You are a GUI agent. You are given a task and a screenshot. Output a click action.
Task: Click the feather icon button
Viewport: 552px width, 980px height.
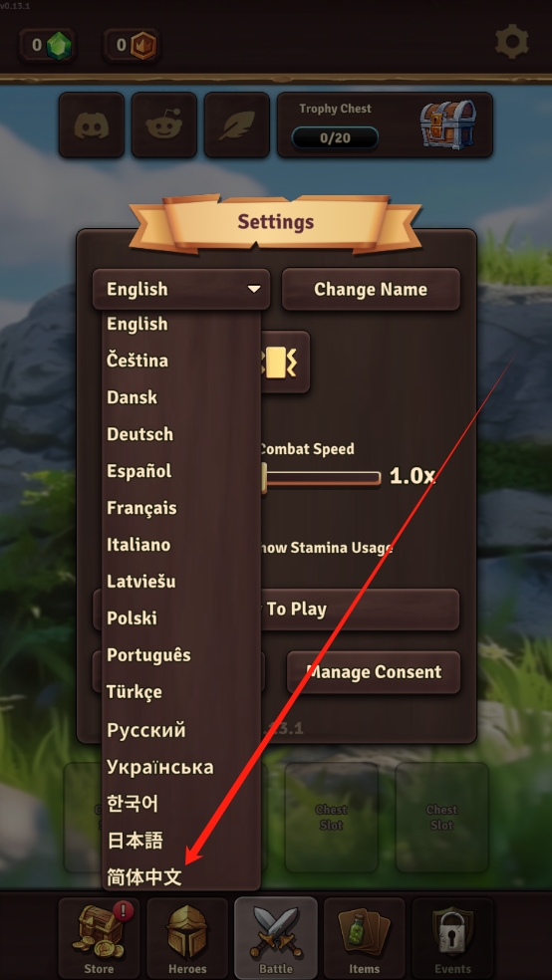[237, 125]
